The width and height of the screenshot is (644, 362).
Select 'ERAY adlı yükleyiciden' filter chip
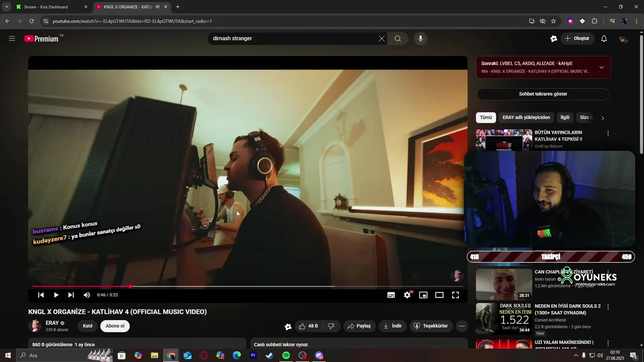pos(526,117)
